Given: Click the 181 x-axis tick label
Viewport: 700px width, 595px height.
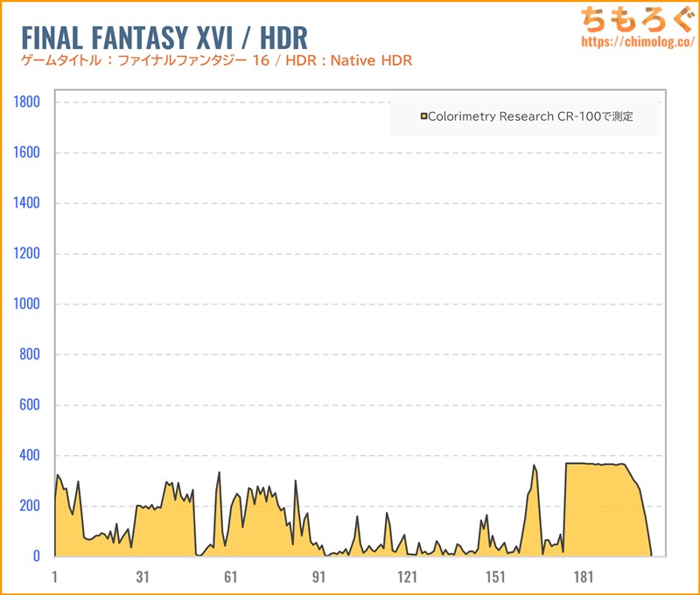Looking at the screenshot, I should (x=584, y=577).
